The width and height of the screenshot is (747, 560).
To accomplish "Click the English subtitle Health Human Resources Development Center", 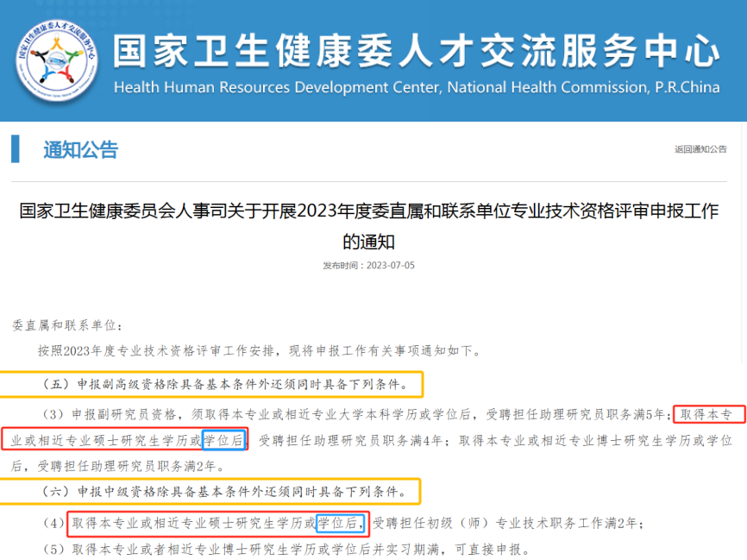I will [x=417, y=87].
